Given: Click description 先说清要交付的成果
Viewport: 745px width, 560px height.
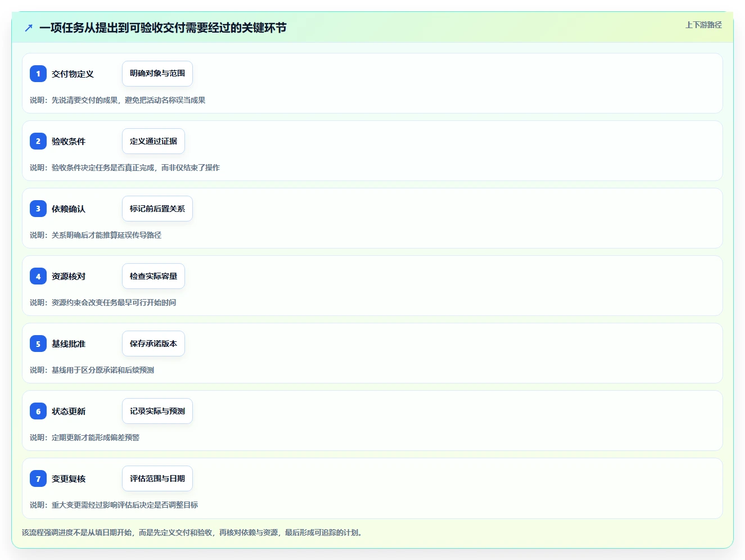Looking at the screenshot, I should point(118,100).
